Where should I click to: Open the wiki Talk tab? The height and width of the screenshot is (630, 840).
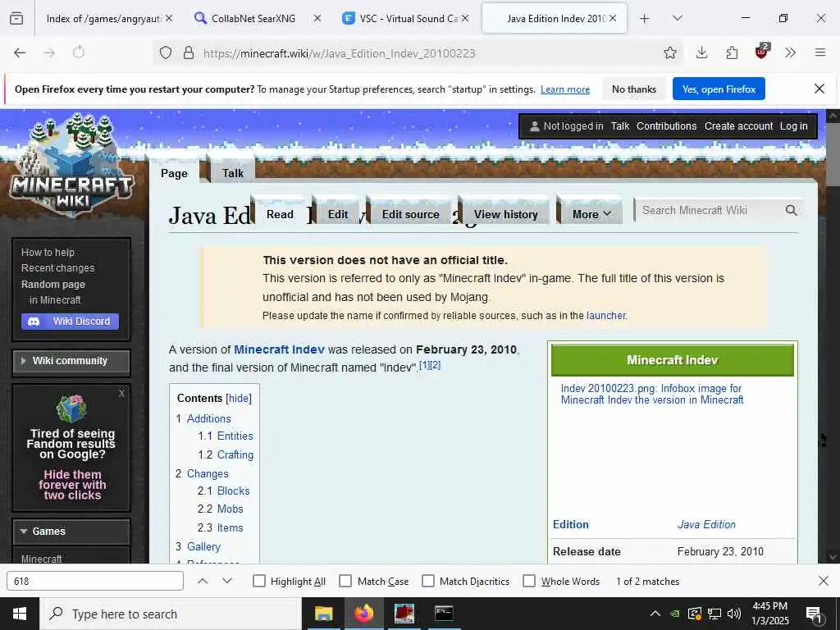point(232,173)
